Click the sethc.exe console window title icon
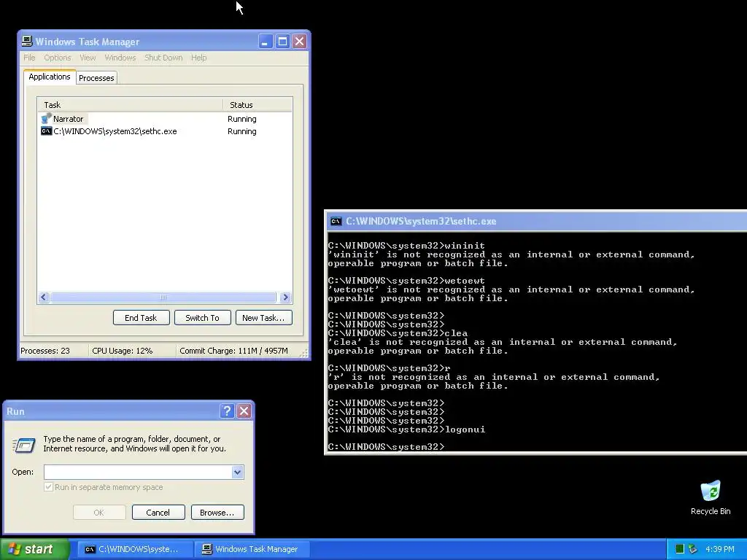The height and width of the screenshot is (560, 747). (x=336, y=221)
